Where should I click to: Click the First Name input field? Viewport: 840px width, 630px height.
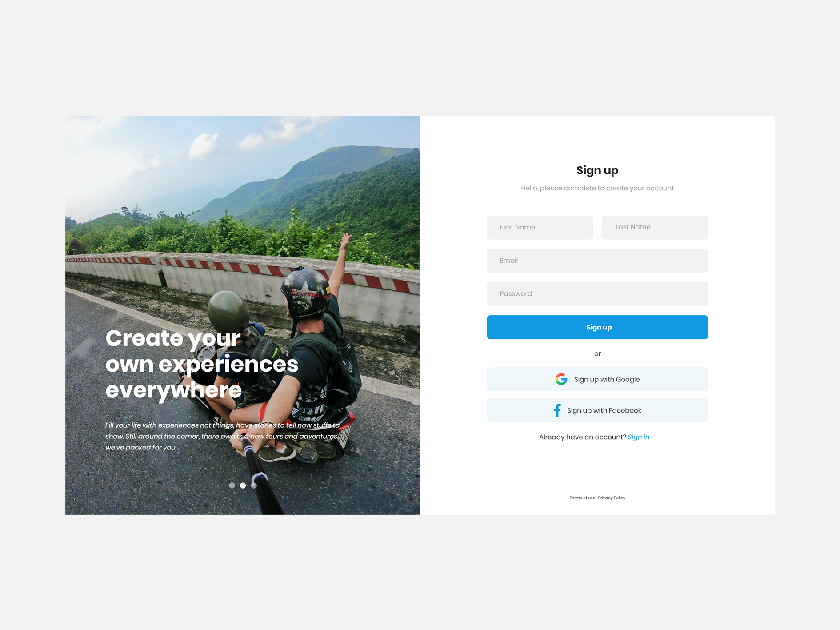pos(540,227)
